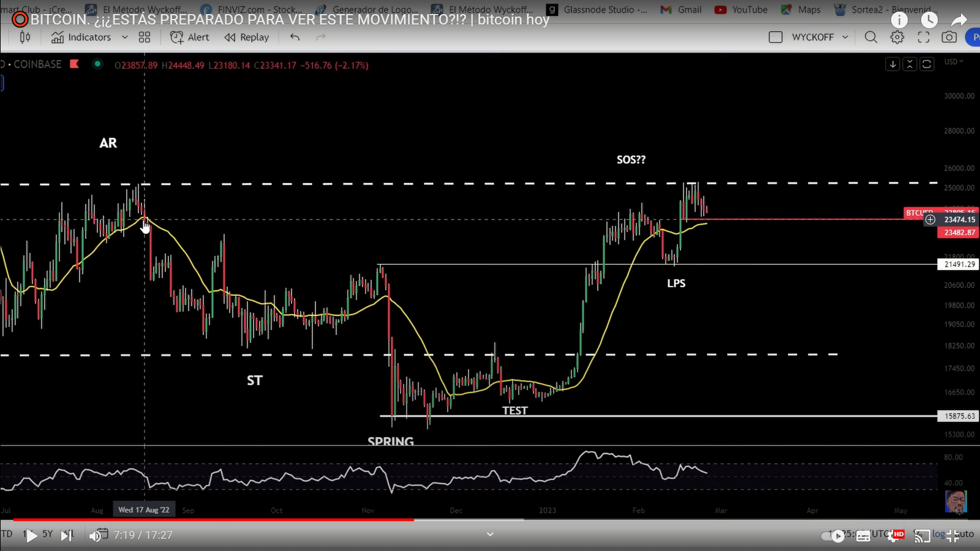Image resolution: width=980 pixels, height=551 pixels.
Task: Exit YouTube fullscreen mode
Action: [953, 536]
